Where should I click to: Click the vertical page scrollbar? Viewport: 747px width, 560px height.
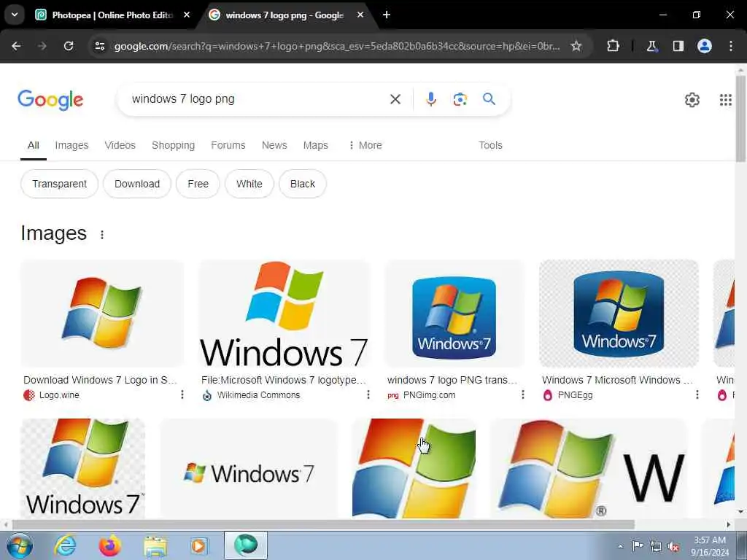pyautogui.click(x=741, y=118)
